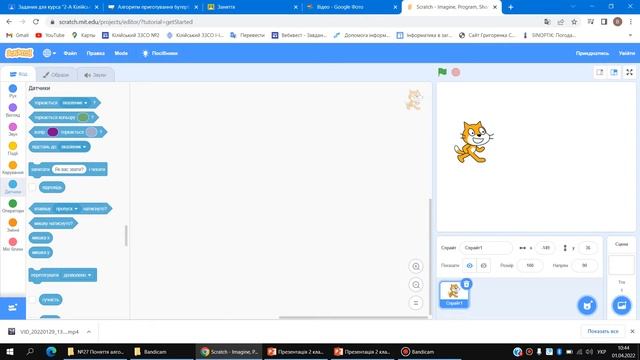Open the add extension button
The width and height of the screenshot is (640, 360).
click(x=13, y=308)
